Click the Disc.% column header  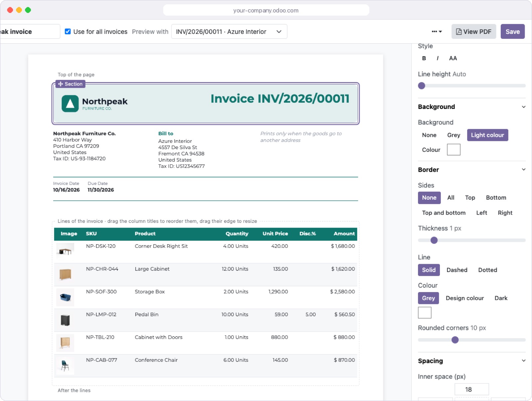tap(308, 234)
